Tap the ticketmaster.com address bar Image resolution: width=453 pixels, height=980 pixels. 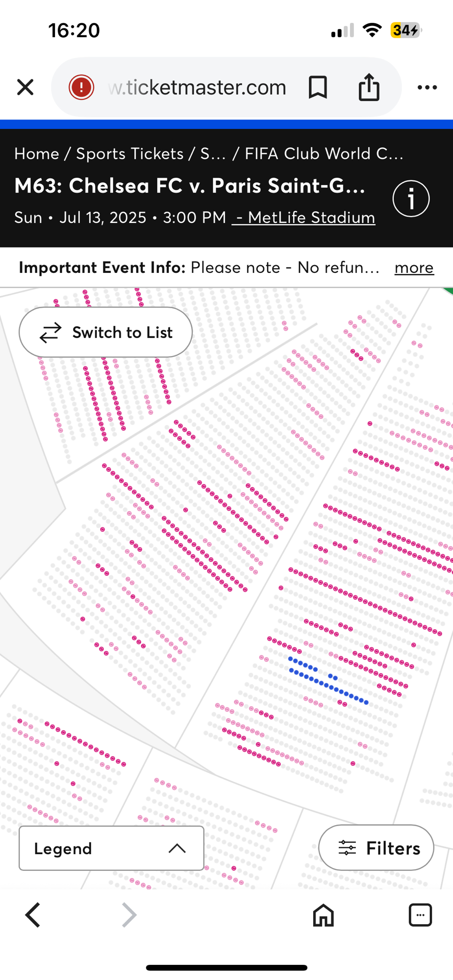(x=197, y=88)
